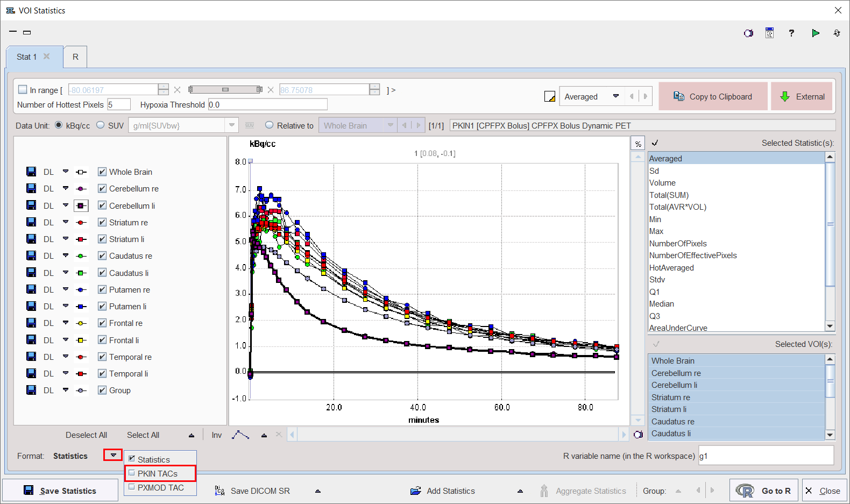
Task: Click the External button
Action: coord(802,96)
